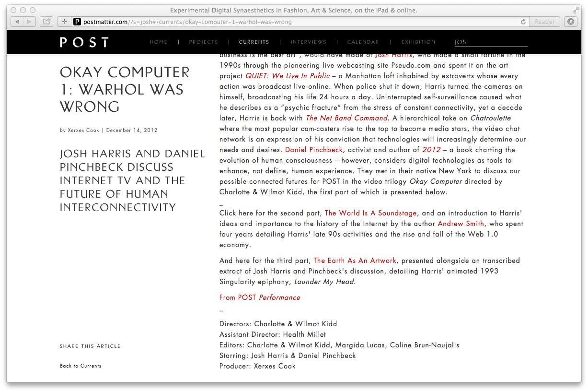588x392 pixels.
Task: Navigate to the CALENDAR page
Action: 363,42
